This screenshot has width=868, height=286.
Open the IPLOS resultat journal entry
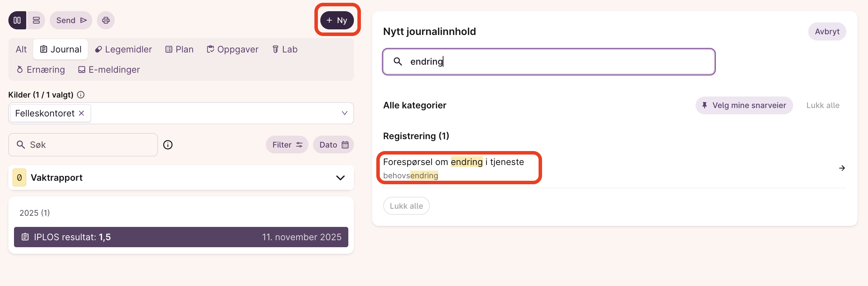[x=181, y=237]
